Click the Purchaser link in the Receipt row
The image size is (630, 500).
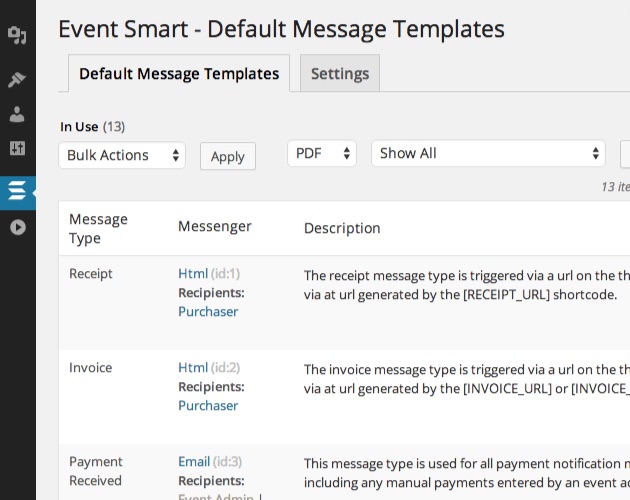(x=208, y=311)
